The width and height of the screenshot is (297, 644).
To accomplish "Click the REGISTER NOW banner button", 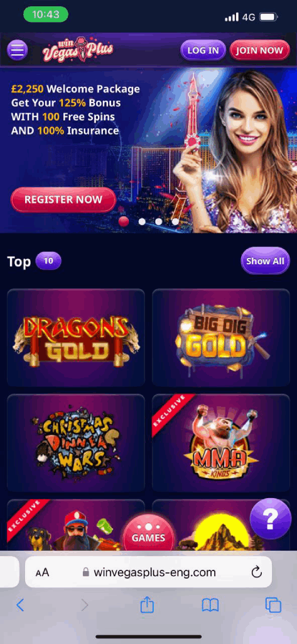I will click(63, 199).
